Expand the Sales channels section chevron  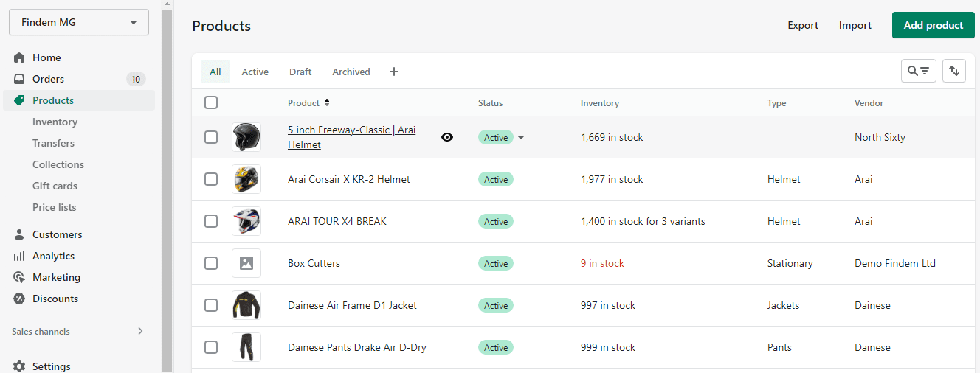pos(140,332)
